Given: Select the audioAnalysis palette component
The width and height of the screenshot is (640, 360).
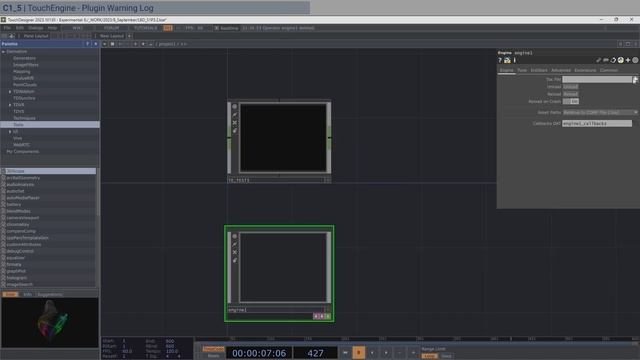Looking at the screenshot, I should 20,184.
